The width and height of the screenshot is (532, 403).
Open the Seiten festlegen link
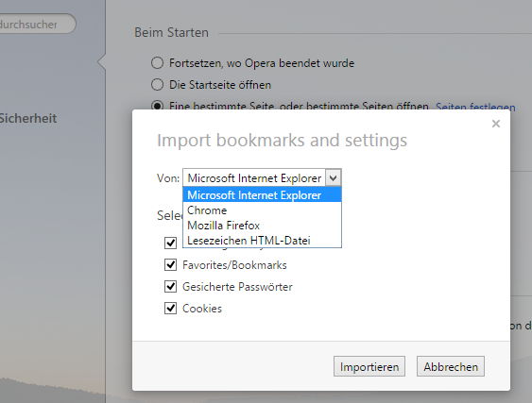[x=475, y=107]
